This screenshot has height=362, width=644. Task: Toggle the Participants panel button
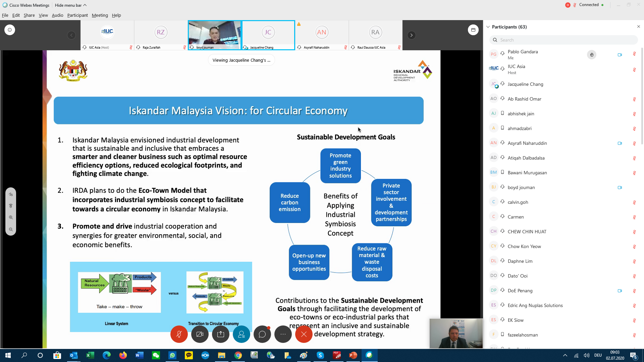pyautogui.click(x=241, y=334)
